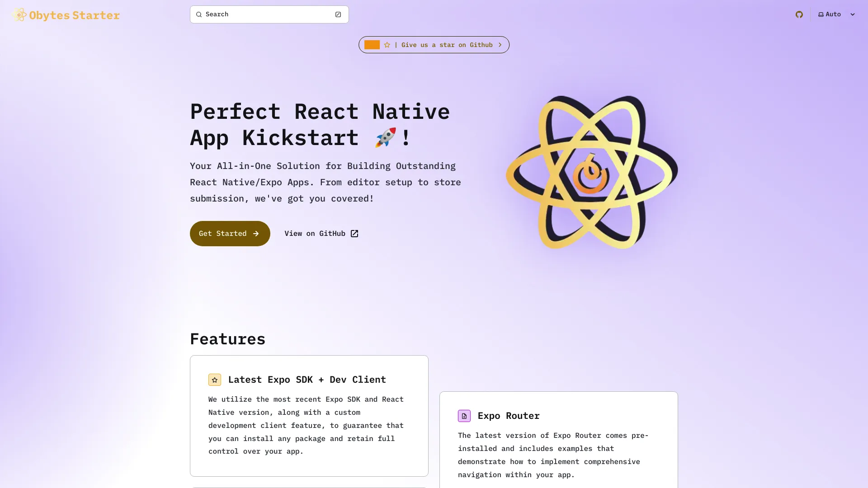Expand the Auto theme dropdown
868x488 pixels.
pyautogui.click(x=835, y=14)
